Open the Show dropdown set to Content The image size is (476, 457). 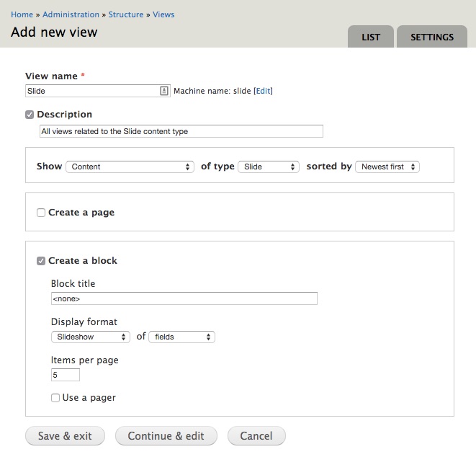tap(130, 167)
